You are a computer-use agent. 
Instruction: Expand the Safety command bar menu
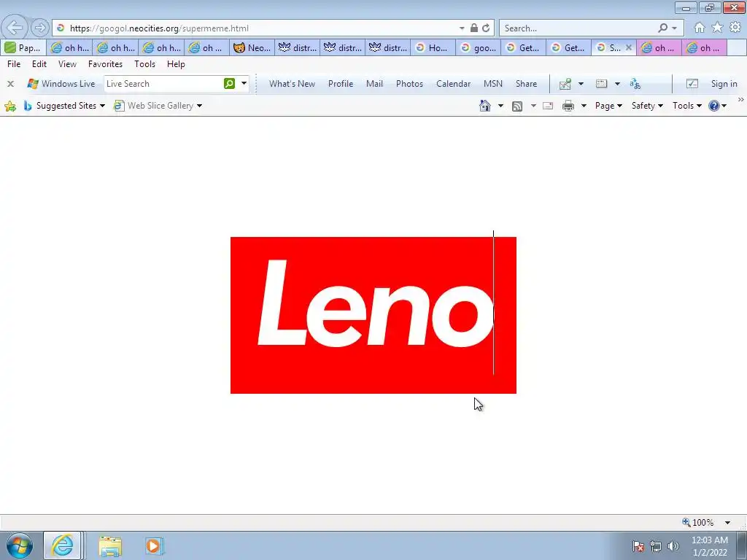tap(647, 106)
